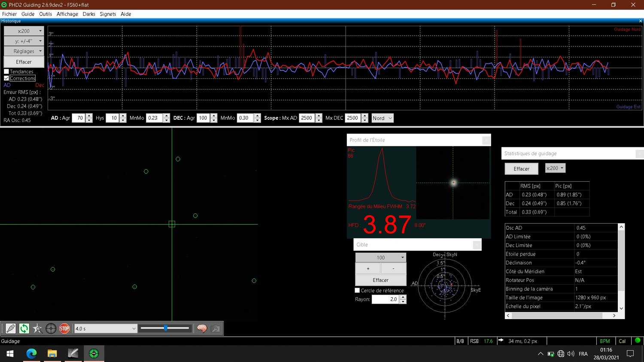
Task: Open the Darks menu
Action: point(89,14)
